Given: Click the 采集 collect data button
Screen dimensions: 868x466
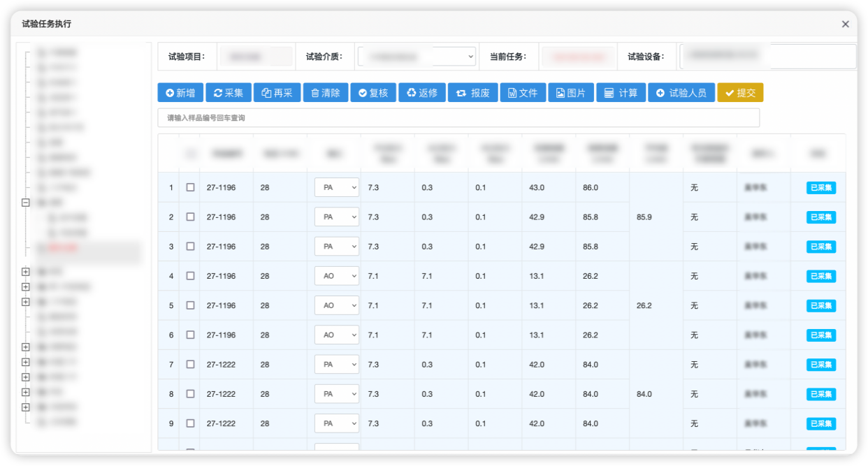Looking at the screenshot, I should click(x=228, y=93).
